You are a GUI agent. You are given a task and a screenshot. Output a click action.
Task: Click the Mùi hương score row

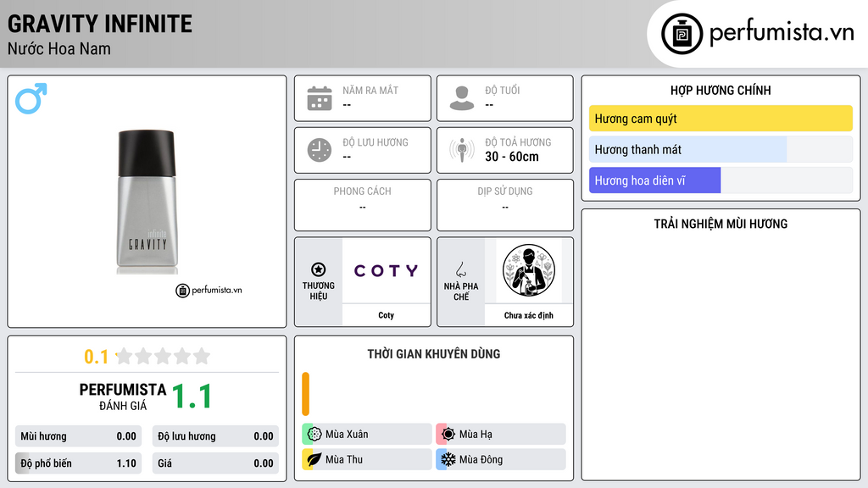coord(79,436)
